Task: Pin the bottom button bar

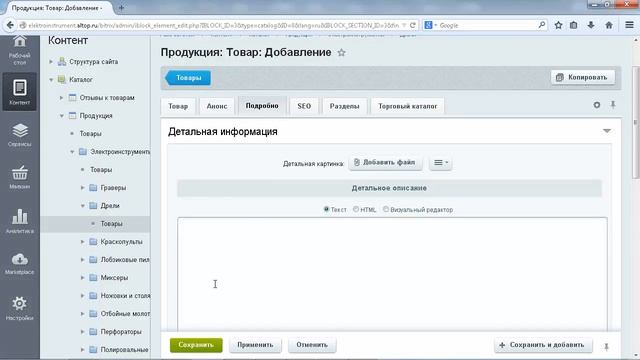Action: 607,347
